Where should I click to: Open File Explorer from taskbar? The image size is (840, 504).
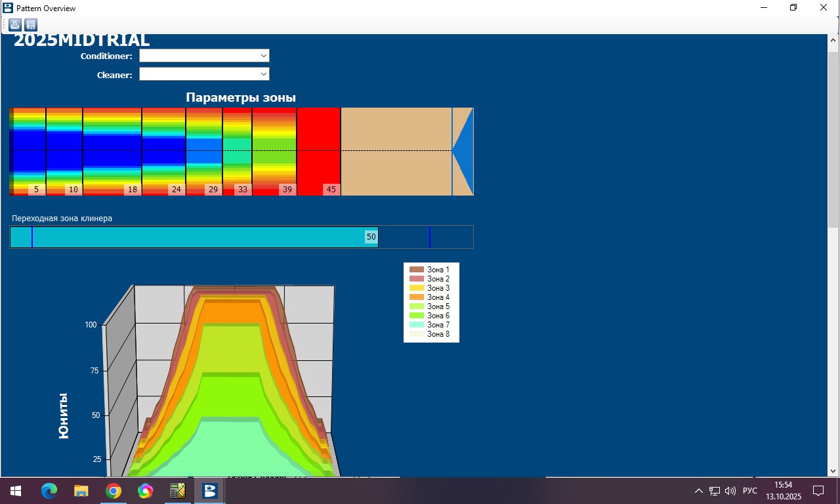point(81,491)
